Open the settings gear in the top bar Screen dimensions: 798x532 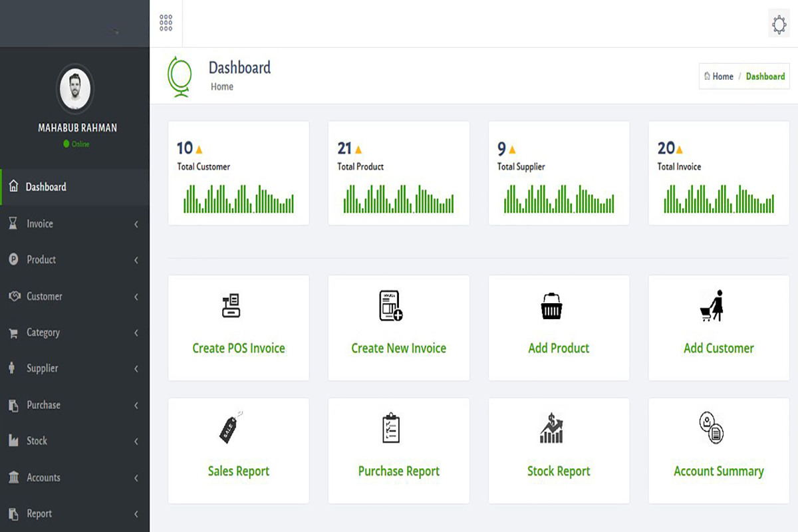click(x=778, y=23)
